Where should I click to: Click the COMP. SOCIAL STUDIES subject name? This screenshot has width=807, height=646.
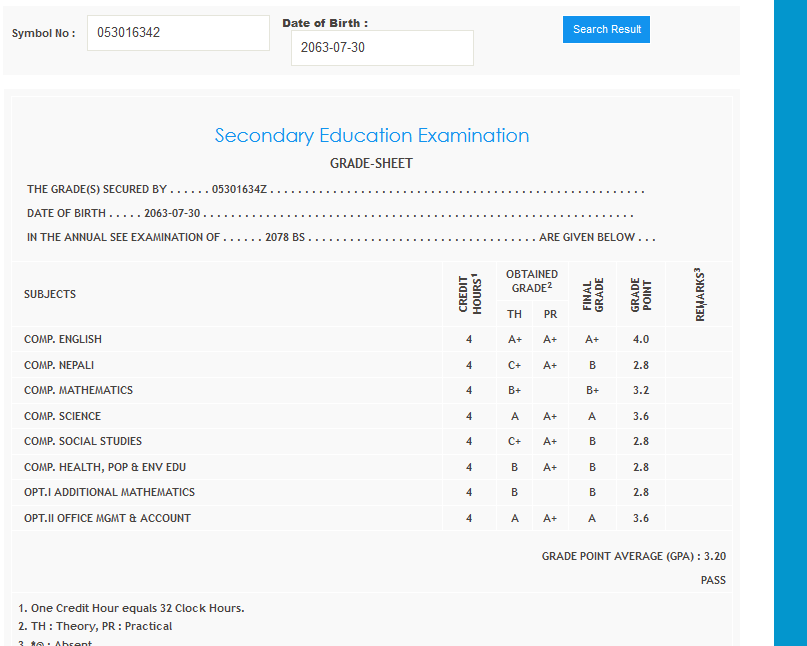coord(83,441)
